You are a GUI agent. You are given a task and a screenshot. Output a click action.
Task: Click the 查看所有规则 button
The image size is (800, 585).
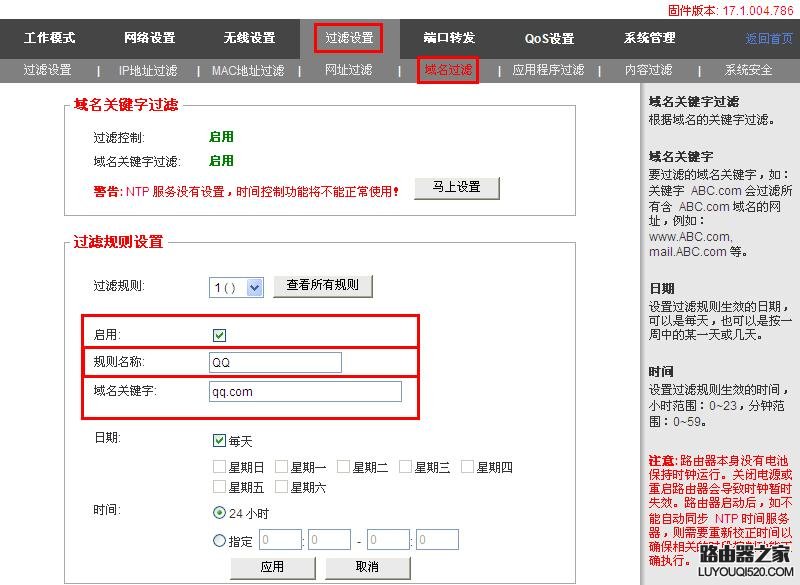[323, 286]
